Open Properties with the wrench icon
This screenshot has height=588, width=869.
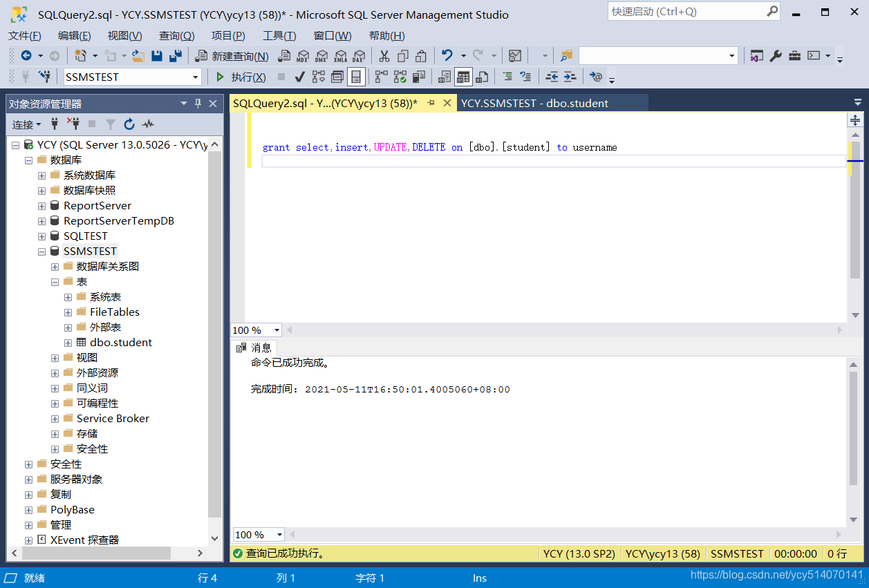pyautogui.click(x=776, y=56)
